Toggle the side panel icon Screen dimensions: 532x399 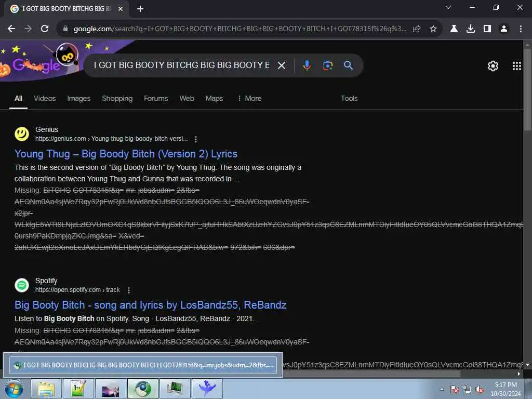[x=487, y=29]
